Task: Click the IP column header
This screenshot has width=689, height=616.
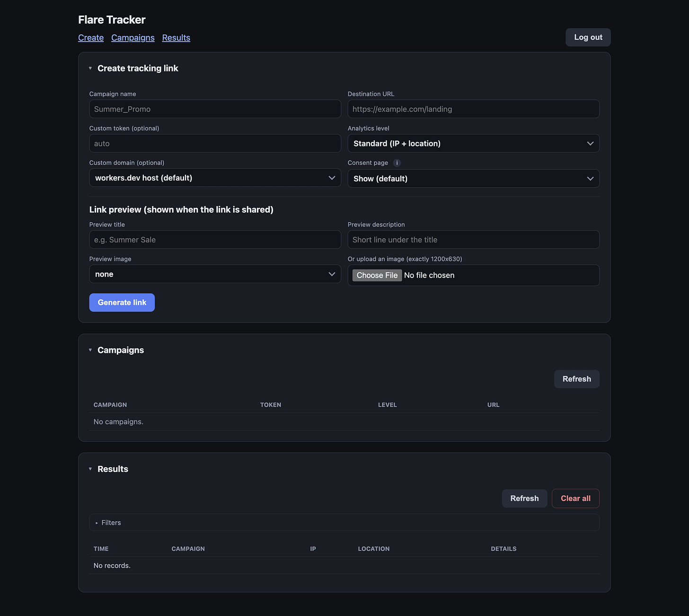Action: (x=313, y=549)
